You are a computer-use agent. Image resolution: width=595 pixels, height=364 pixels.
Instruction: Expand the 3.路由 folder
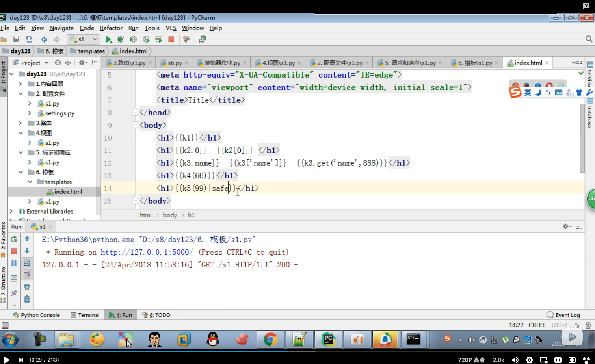click(x=20, y=123)
